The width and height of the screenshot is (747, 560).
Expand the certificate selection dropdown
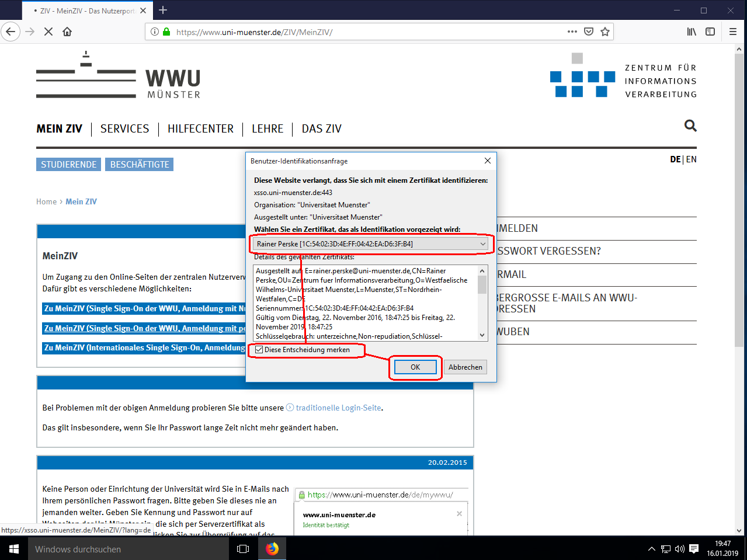(x=482, y=244)
